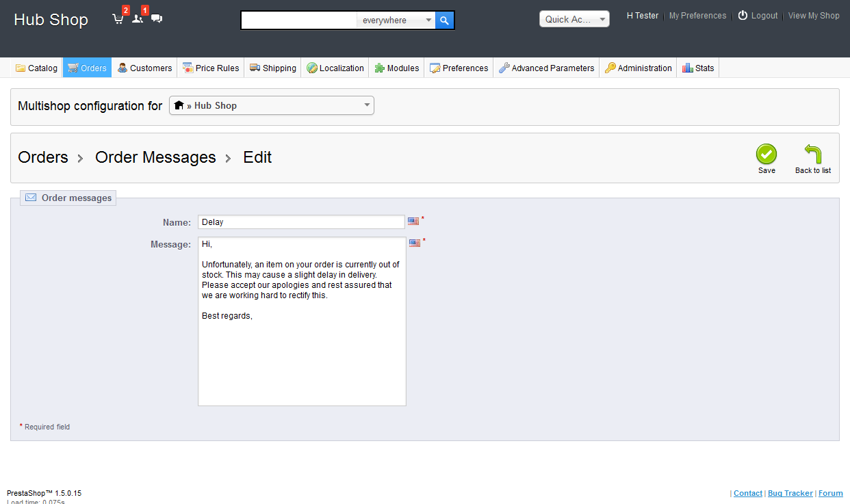
Task: Click the Bug Tracker footer link
Action: pyautogui.click(x=790, y=493)
